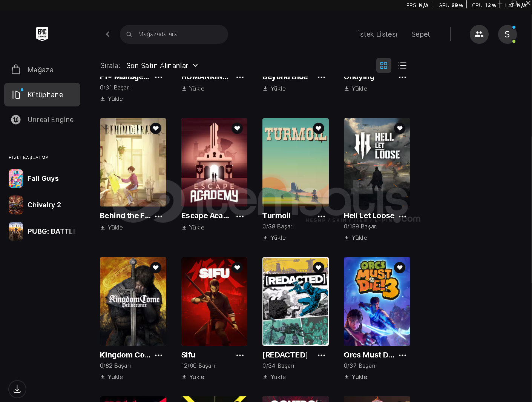
Task: Open the Sifu cover thumbnail
Action: 214,301
